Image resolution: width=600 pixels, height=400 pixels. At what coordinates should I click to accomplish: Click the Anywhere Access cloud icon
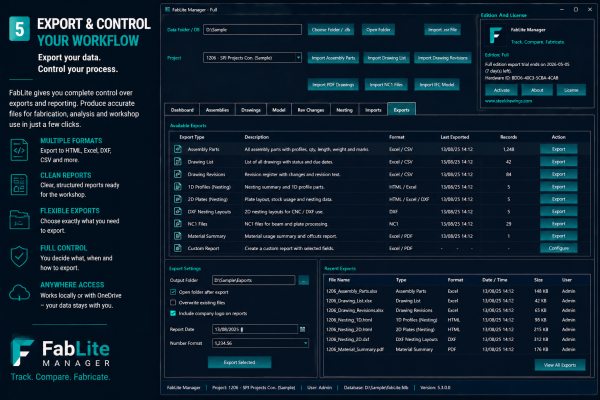19,293
